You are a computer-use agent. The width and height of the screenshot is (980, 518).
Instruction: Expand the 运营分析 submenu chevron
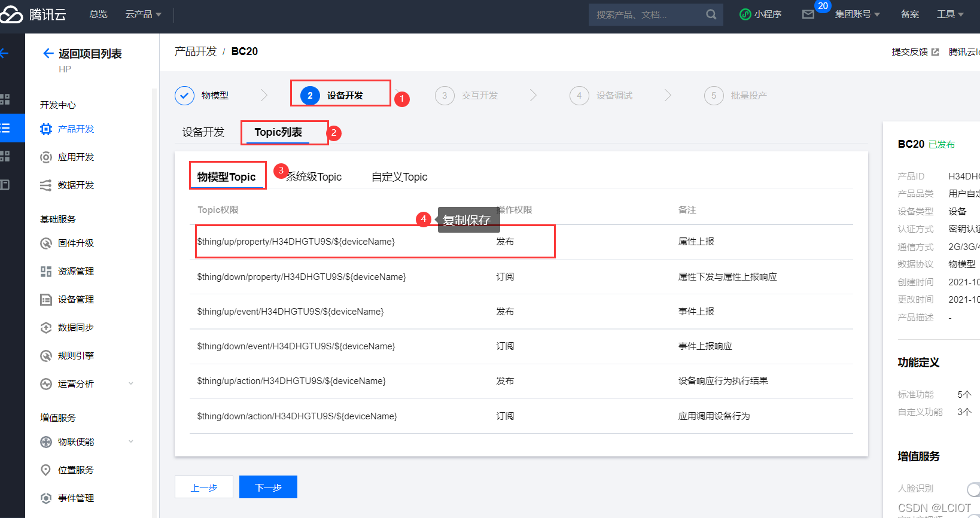[131, 383]
